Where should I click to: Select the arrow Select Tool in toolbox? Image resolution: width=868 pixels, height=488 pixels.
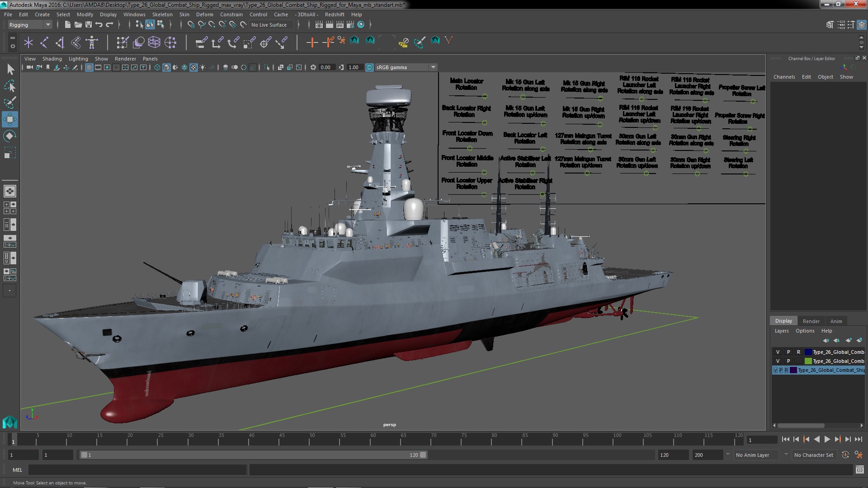click(10, 69)
